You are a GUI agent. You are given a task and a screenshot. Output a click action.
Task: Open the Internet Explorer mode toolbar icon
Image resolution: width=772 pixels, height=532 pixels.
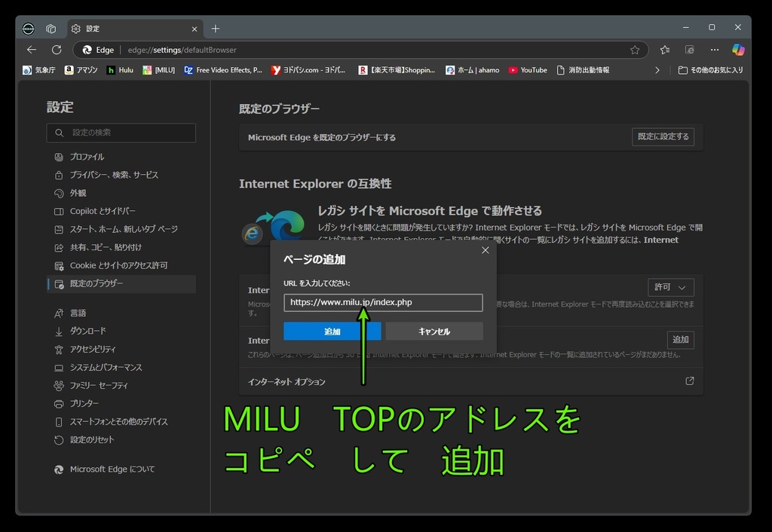(690, 50)
